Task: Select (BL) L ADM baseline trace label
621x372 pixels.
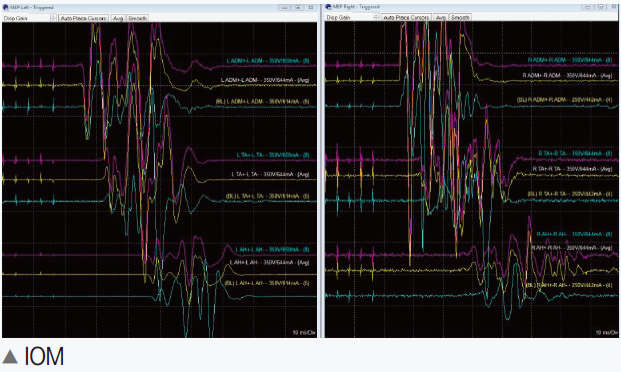Action: coord(262,102)
